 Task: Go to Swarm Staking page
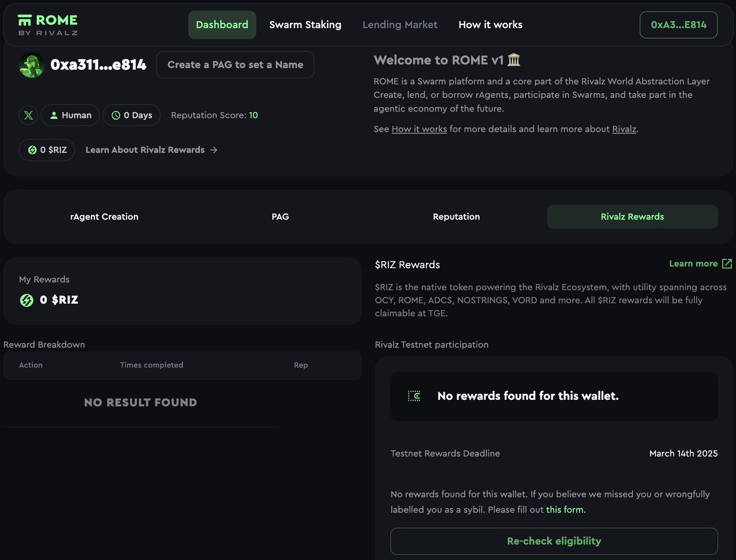coord(305,25)
